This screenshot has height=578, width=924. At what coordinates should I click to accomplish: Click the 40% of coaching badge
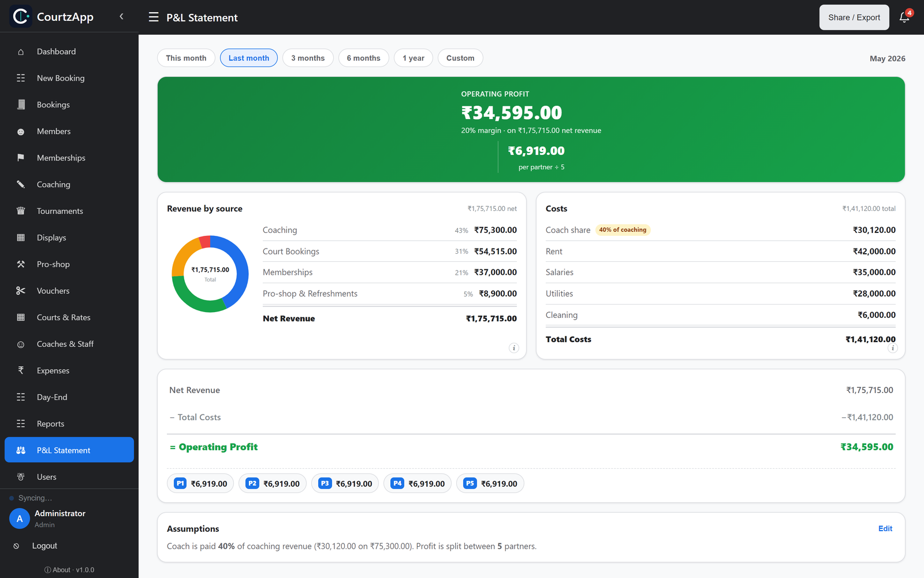[x=623, y=229]
